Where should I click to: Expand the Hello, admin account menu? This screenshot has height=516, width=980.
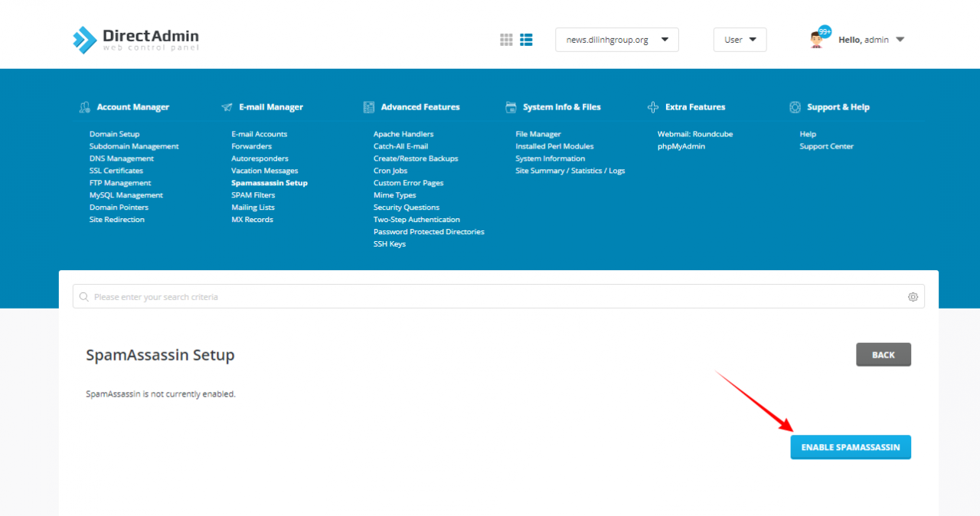point(871,40)
